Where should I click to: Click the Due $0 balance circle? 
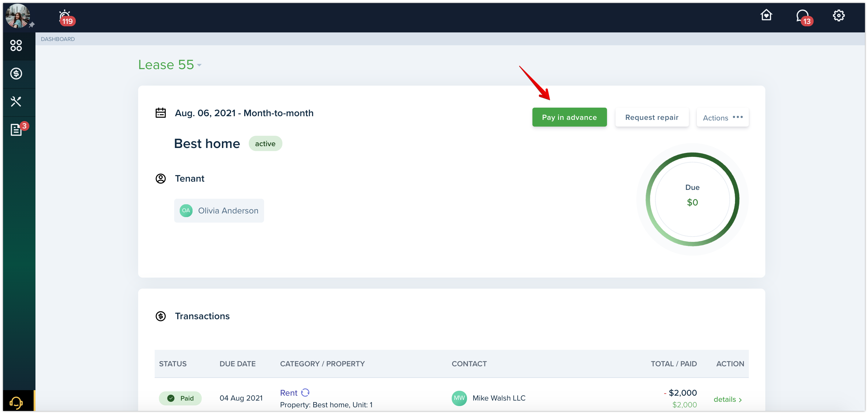(692, 199)
